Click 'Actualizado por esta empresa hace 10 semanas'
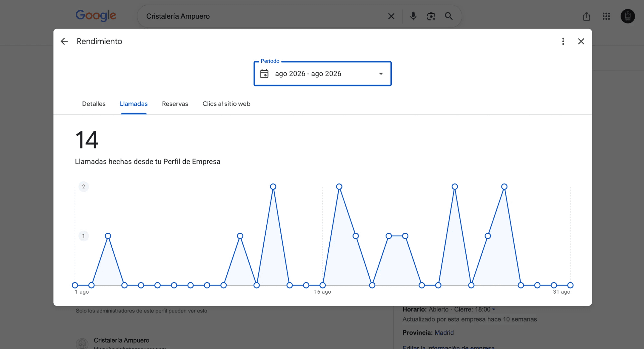Viewport: 644px width, 349px height. [x=470, y=319]
